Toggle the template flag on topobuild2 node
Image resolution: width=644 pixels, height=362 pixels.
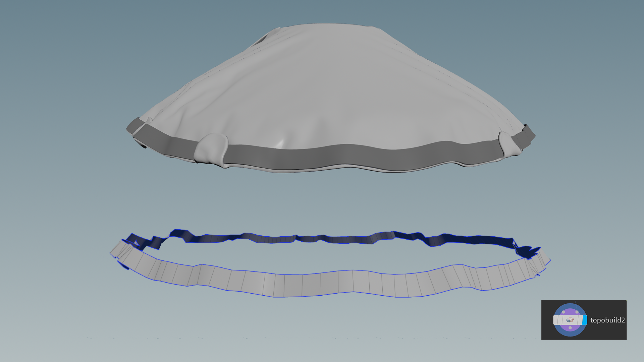click(580, 320)
